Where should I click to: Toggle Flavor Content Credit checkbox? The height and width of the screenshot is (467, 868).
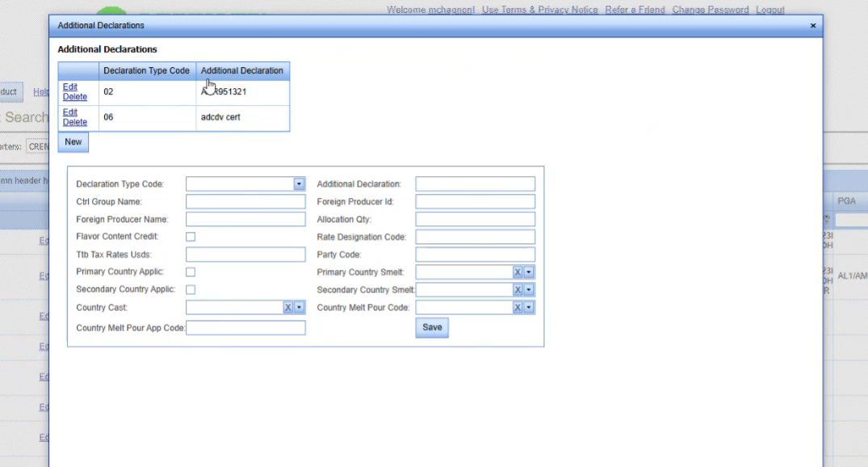point(191,237)
